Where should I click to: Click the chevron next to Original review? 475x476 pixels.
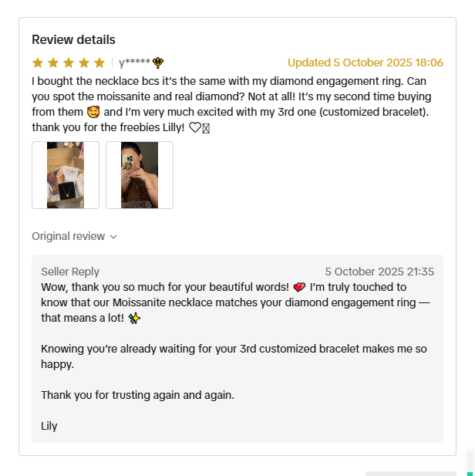(113, 237)
